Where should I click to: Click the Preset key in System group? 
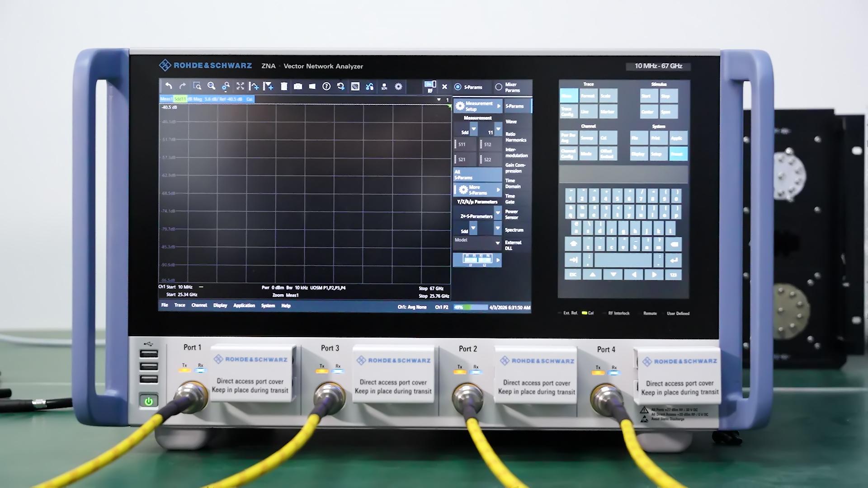[678, 154]
